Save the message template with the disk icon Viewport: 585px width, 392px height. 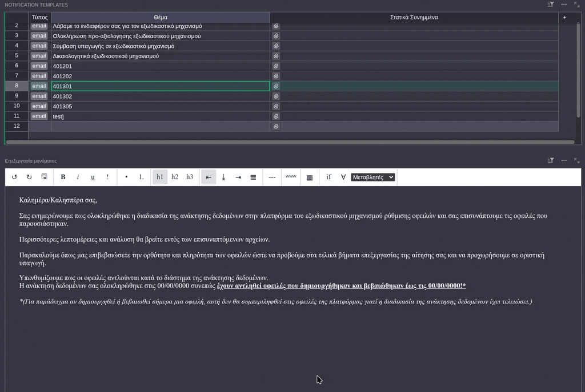click(43, 177)
